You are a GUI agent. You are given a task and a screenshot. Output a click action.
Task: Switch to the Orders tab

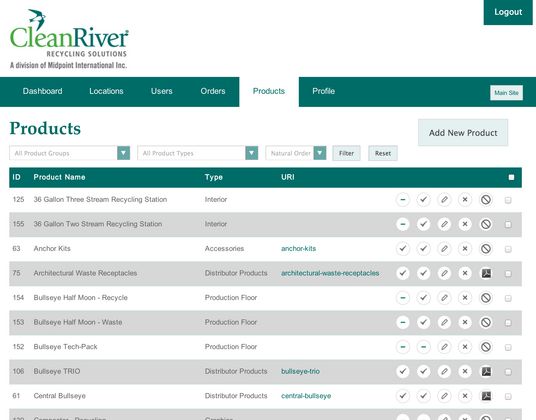(213, 91)
